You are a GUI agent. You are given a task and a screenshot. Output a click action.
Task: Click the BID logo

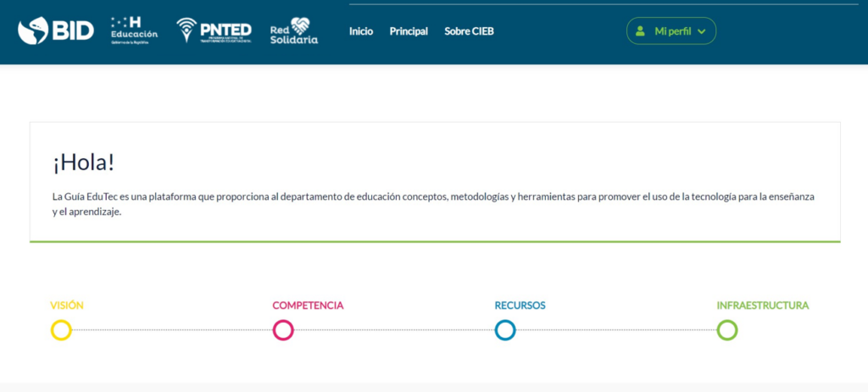click(x=55, y=30)
